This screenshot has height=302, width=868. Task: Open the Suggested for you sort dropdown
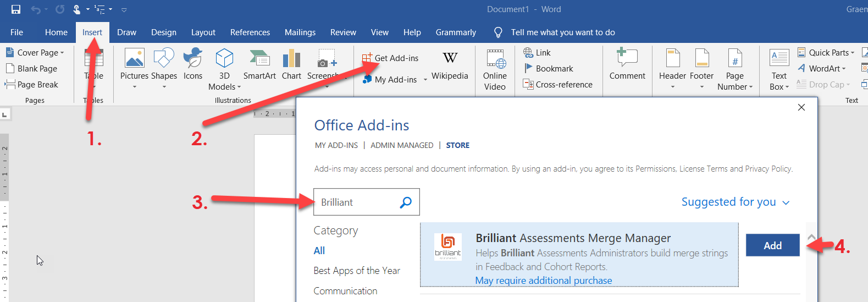735,202
